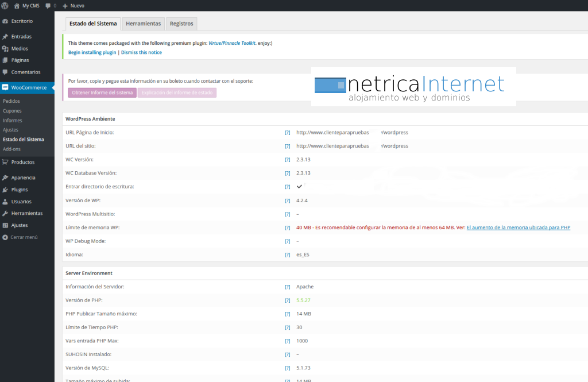Switch to the Estado del Sistema tab
The image size is (588, 382).
tap(93, 24)
